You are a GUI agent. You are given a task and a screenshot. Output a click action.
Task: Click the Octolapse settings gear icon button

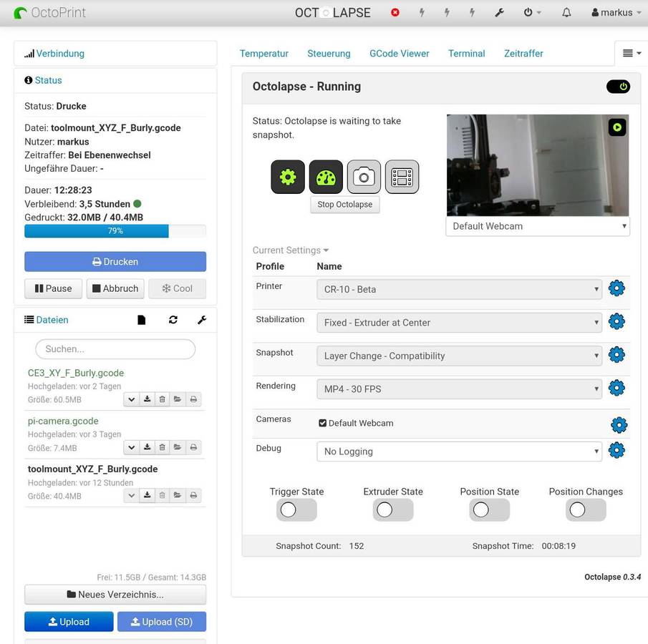point(288,177)
